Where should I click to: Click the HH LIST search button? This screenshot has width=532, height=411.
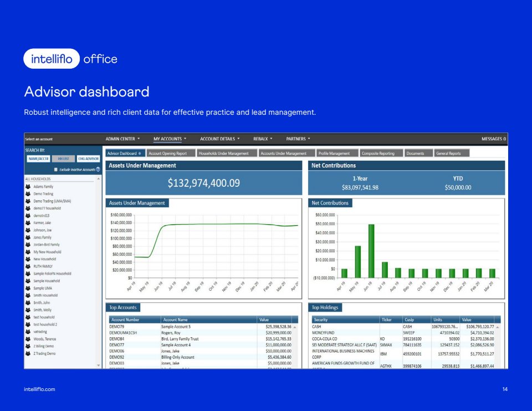[x=63, y=159]
